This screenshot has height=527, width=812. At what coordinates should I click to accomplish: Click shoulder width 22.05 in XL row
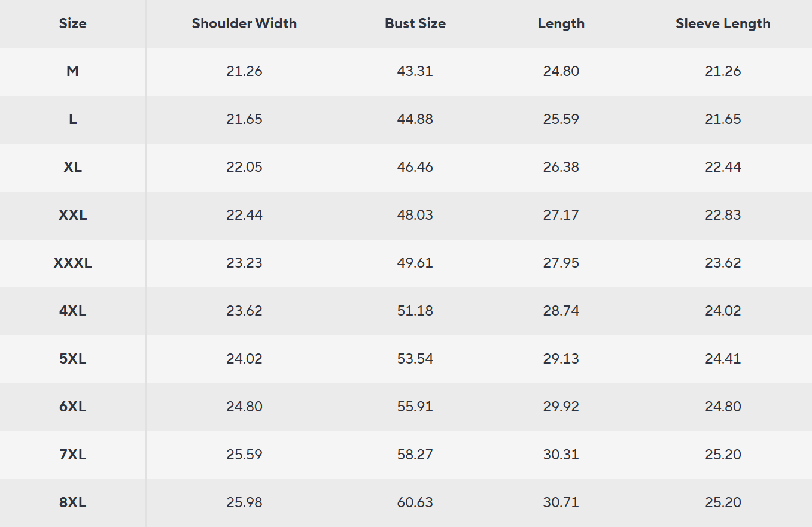(x=244, y=167)
